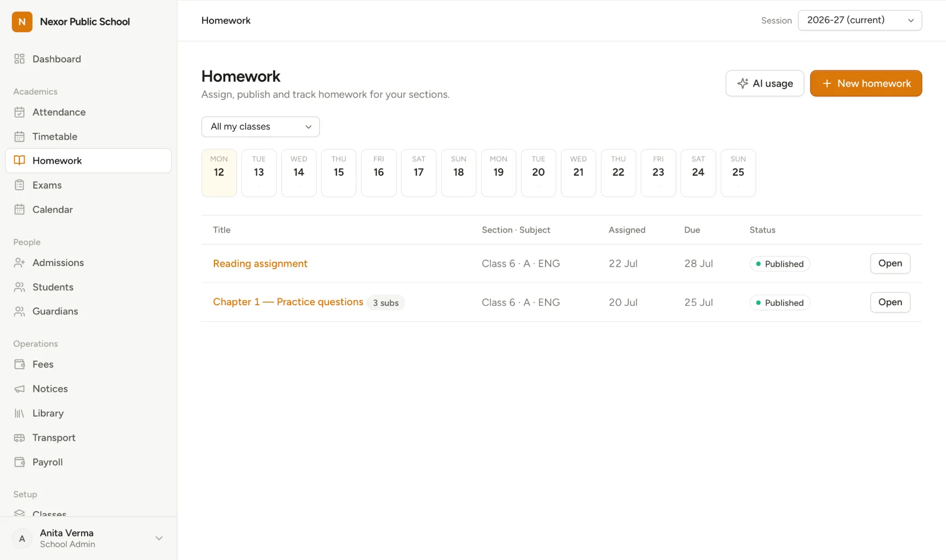Select Sunday 18 date tile

[458, 173]
